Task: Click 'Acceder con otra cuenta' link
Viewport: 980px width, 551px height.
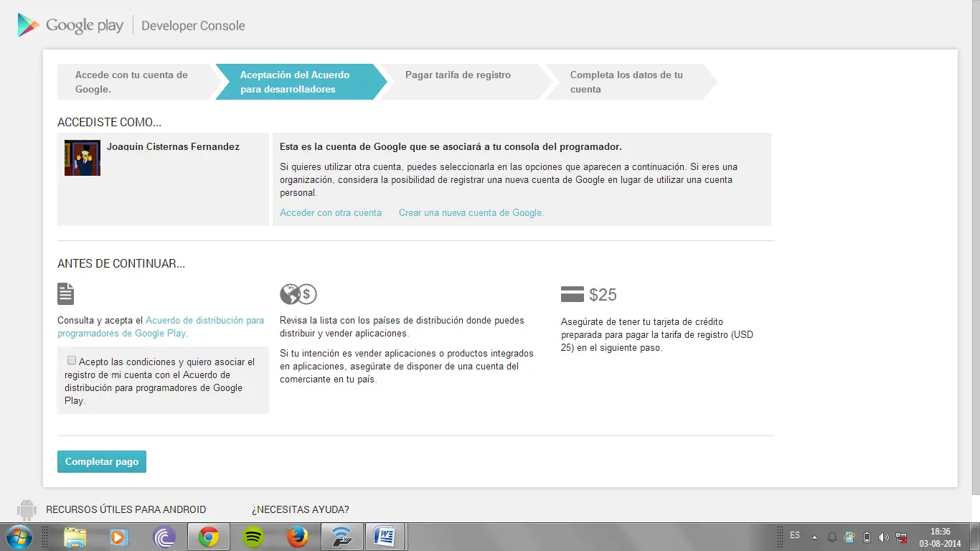Action: pos(331,212)
